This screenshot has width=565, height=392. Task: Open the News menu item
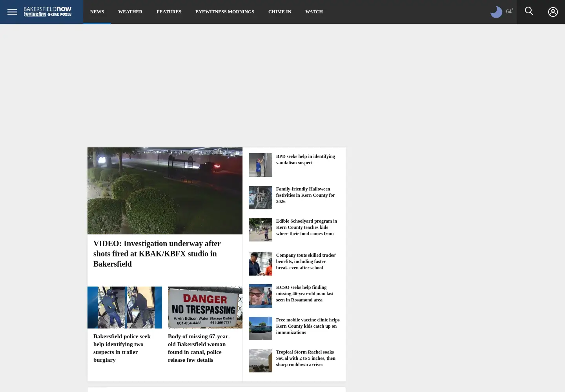click(97, 12)
